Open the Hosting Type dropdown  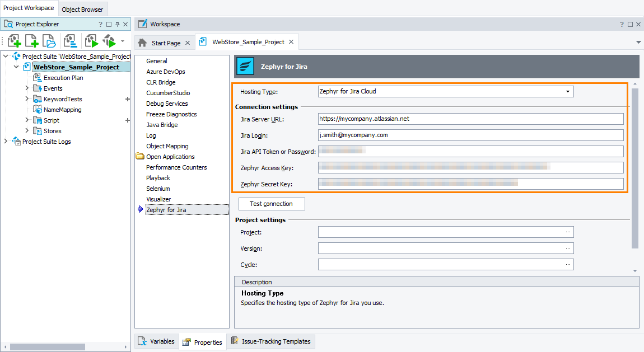pos(568,91)
